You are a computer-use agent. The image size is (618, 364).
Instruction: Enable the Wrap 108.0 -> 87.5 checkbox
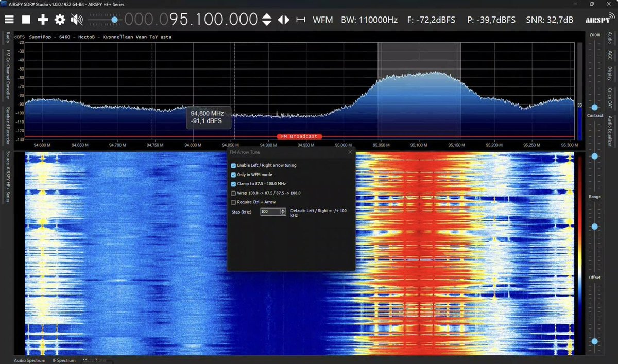click(x=234, y=193)
